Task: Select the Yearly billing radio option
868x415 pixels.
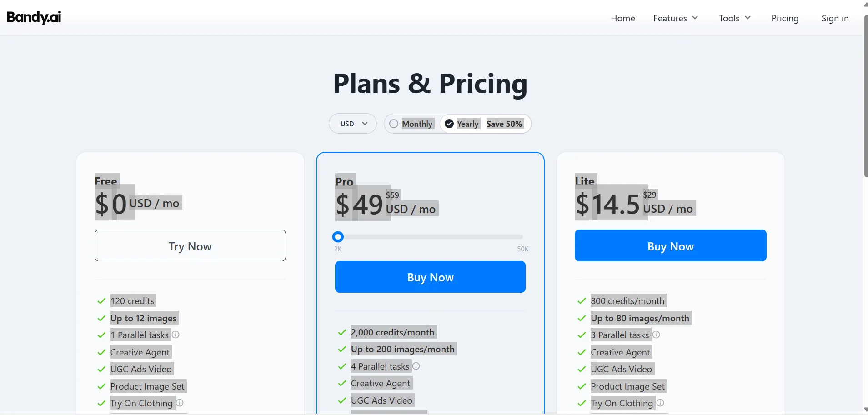Action: [449, 124]
